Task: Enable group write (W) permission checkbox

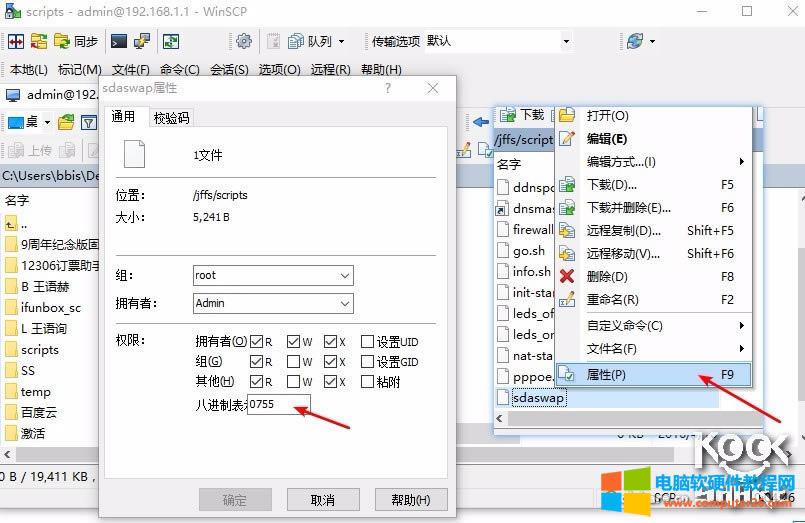Action: (x=295, y=361)
